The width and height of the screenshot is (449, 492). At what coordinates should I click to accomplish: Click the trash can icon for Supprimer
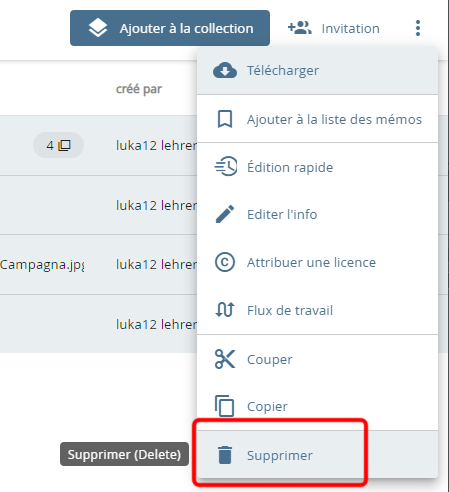click(225, 455)
